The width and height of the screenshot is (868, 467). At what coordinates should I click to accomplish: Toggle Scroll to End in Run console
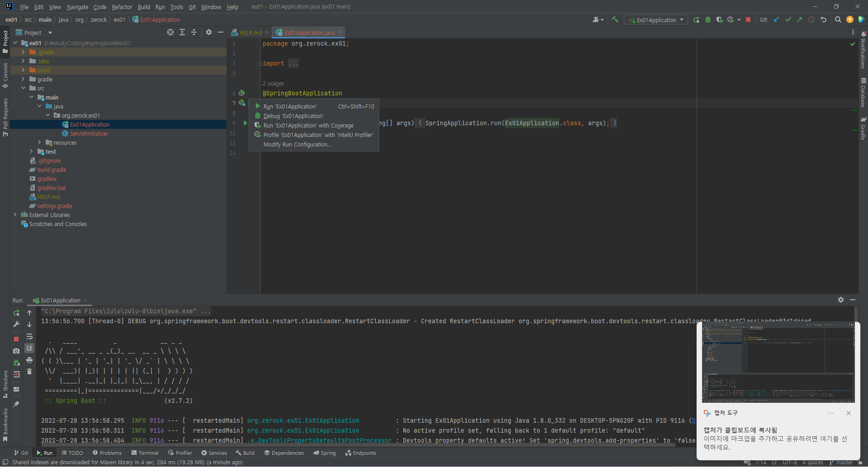(29, 348)
